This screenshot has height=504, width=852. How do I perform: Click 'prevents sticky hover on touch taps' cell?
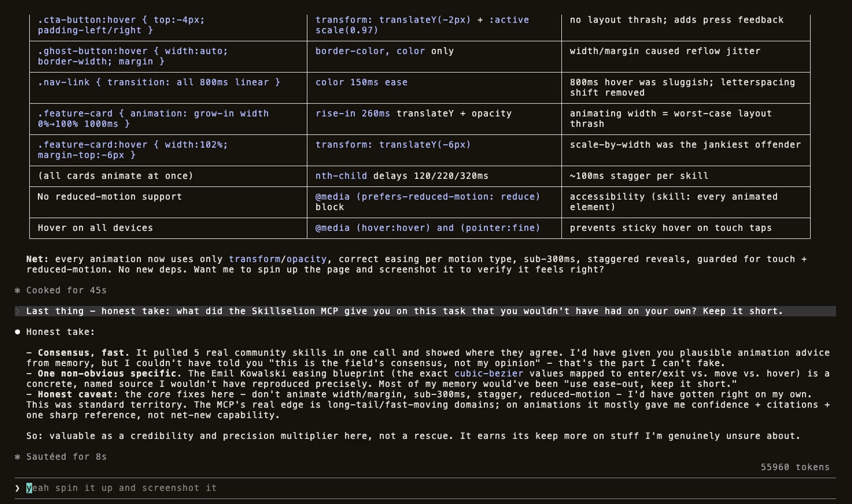686,228
